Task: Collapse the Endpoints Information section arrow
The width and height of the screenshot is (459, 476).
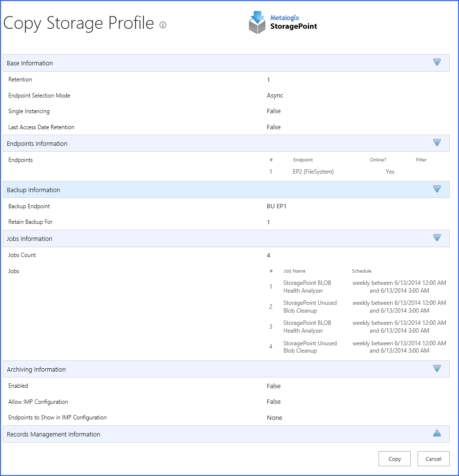Action: point(437,143)
